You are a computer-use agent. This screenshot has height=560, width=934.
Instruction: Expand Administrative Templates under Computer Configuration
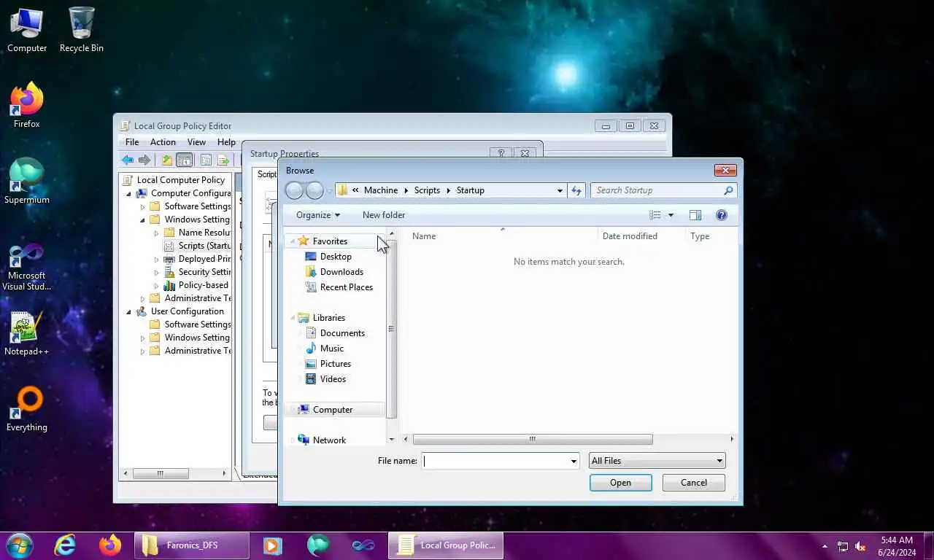pos(143,298)
